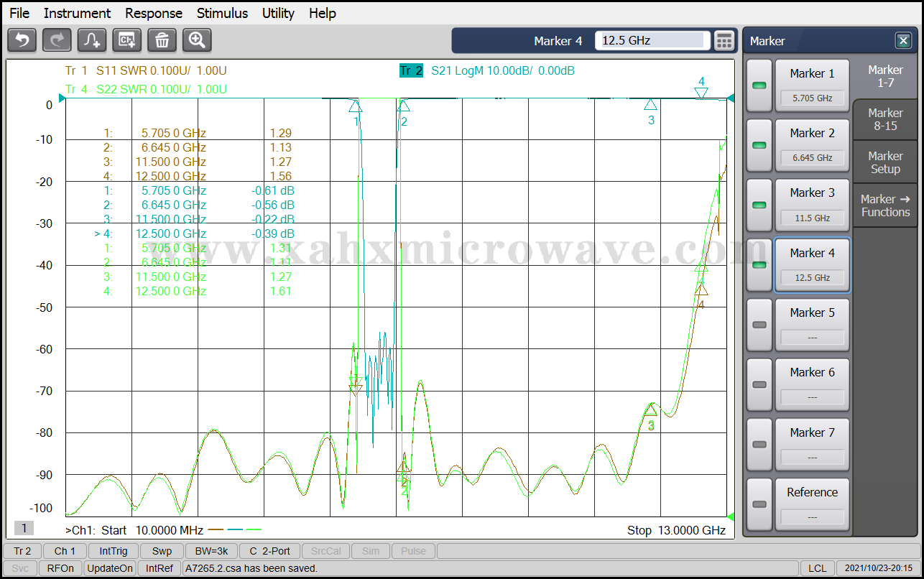Enable Marker 5 indicator

click(759, 325)
